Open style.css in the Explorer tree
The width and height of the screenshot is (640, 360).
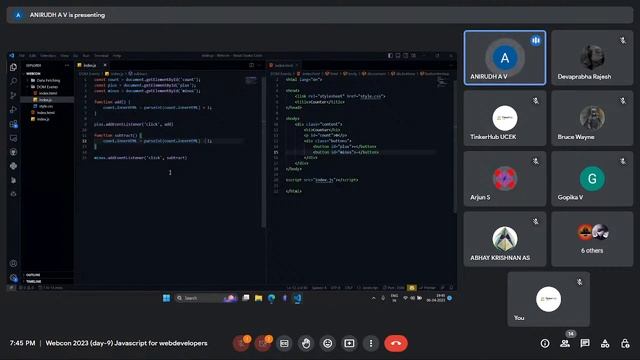pos(46,106)
